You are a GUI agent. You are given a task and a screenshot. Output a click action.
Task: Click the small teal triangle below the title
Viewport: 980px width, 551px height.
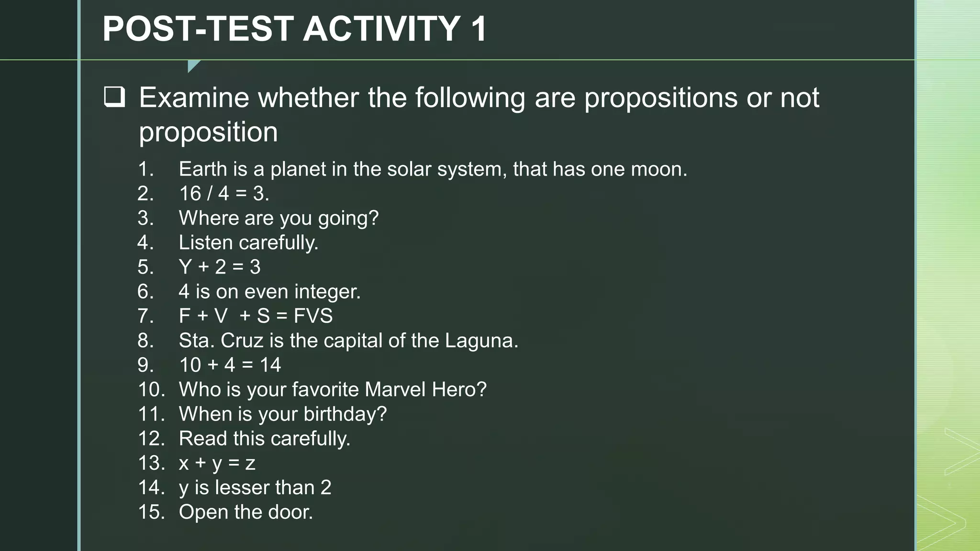point(192,66)
